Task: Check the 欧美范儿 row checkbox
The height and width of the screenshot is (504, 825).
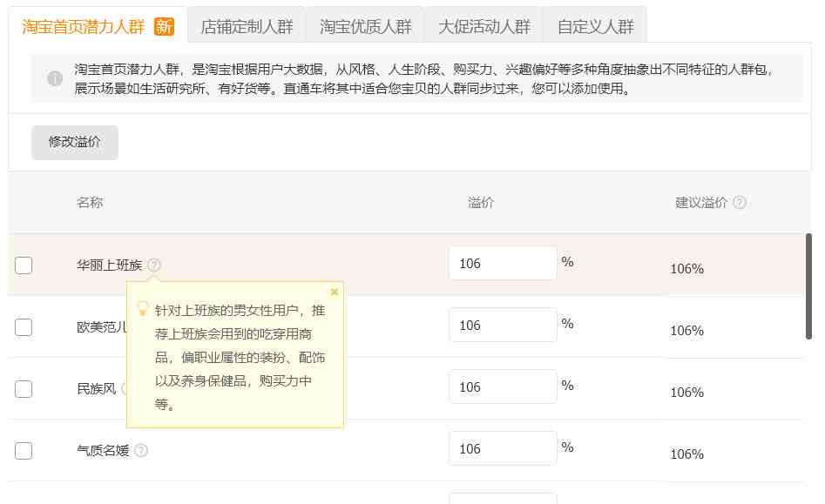Action: pyautogui.click(x=24, y=327)
